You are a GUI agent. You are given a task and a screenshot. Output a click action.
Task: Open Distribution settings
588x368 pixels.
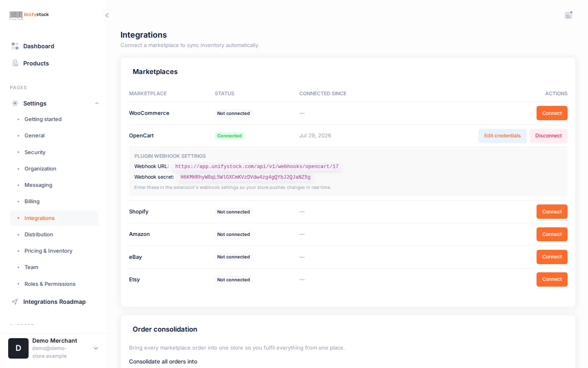click(38, 235)
